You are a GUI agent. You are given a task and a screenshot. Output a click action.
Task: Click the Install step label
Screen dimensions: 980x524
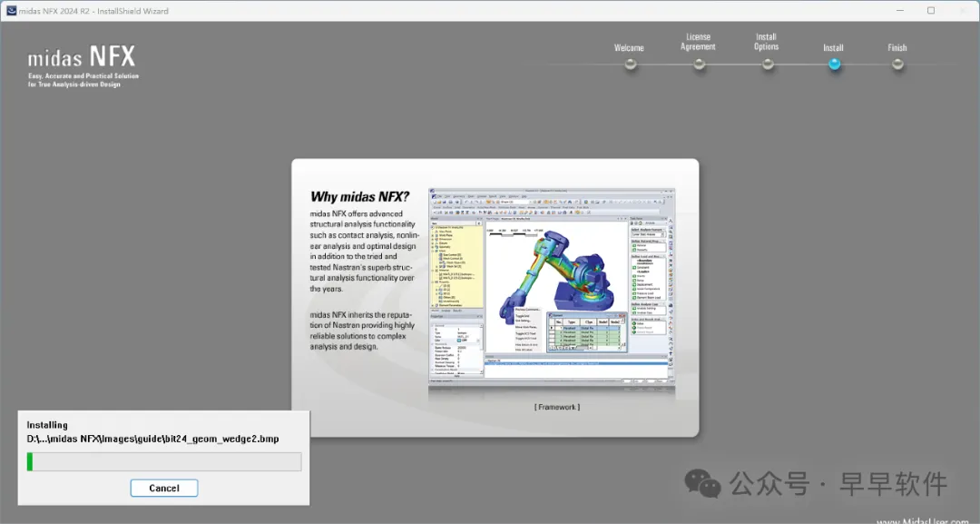[x=833, y=47]
